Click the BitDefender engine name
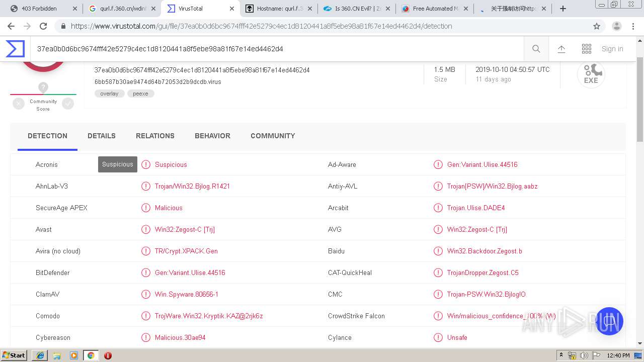The height and width of the screenshot is (362, 644). (53, 273)
